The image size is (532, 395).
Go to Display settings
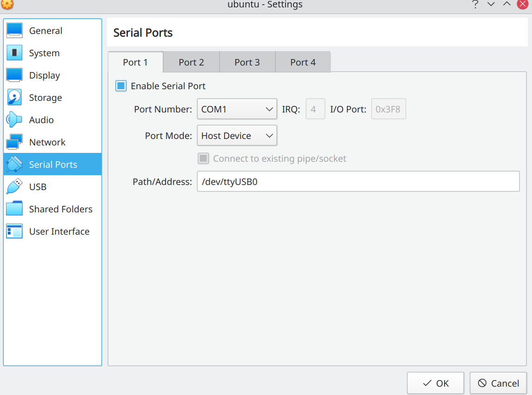(x=53, y=75)
